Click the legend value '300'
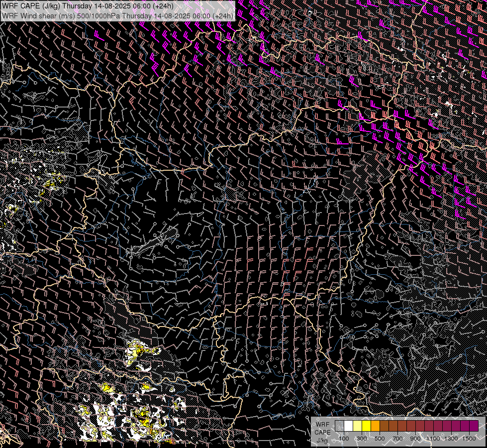 tap(362, 439)
